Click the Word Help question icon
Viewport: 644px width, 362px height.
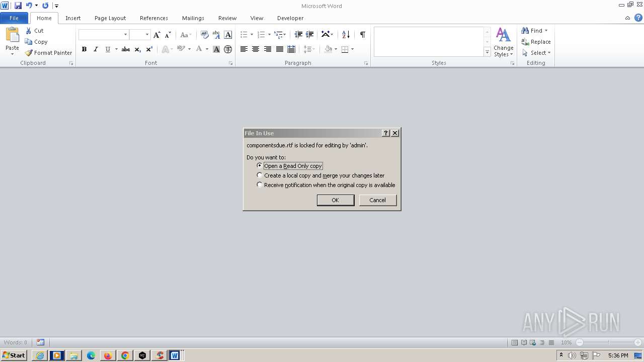pyautogui.click(x=638, y=18)
